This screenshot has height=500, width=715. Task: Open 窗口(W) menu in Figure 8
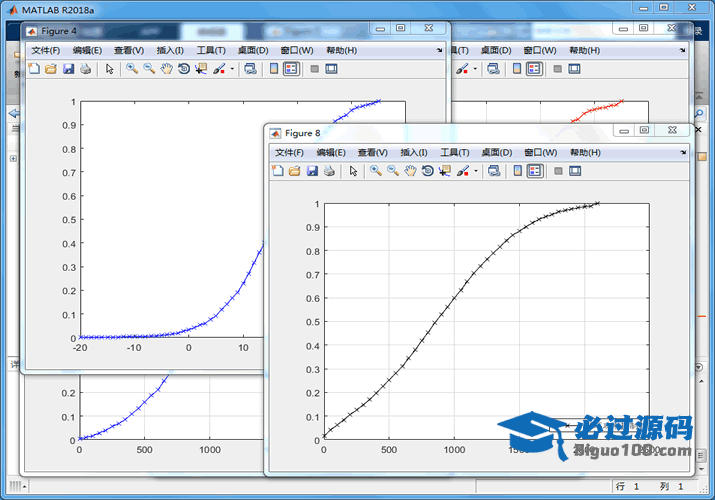(541, 152)
